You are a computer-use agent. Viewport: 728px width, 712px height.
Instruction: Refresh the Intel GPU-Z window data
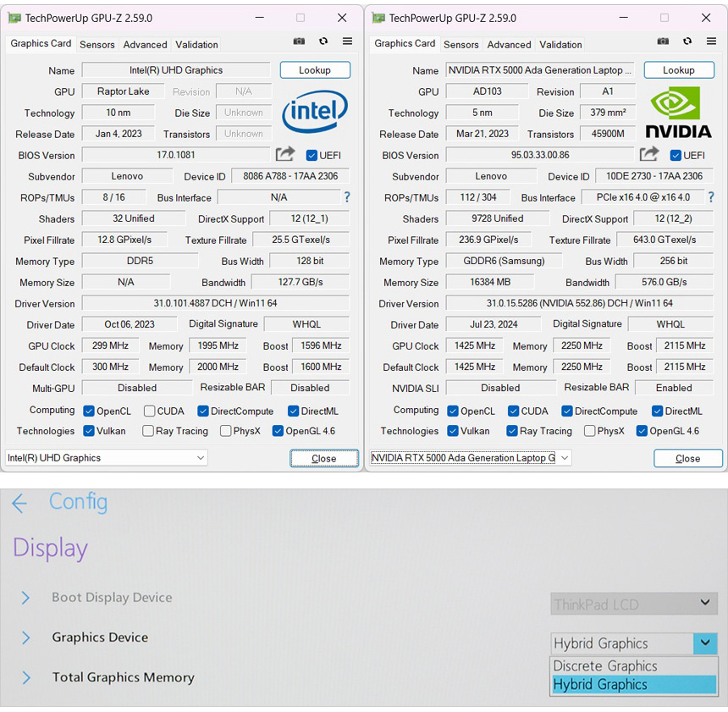323,41
